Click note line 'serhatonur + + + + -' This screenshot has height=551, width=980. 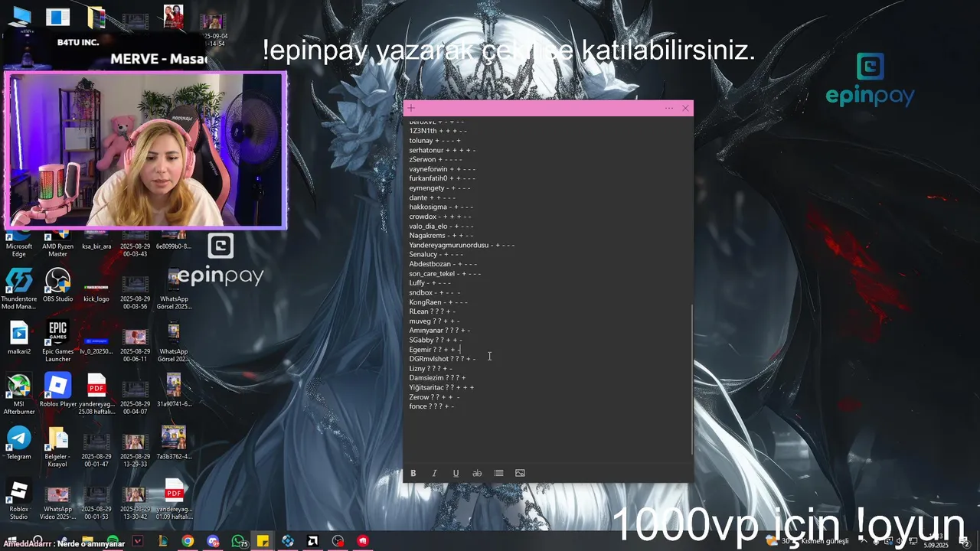(x=442, y=150)
